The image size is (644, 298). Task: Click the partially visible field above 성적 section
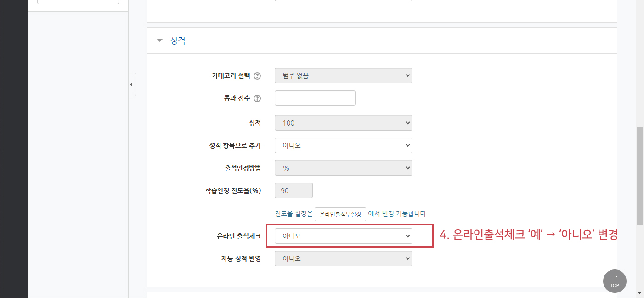[x=344, y=0]
